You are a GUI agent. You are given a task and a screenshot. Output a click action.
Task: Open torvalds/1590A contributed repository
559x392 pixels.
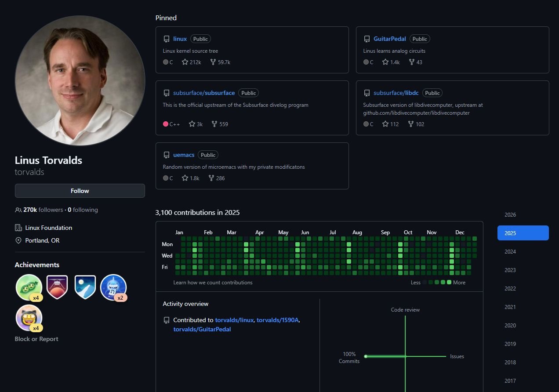[x=278, y=320]
